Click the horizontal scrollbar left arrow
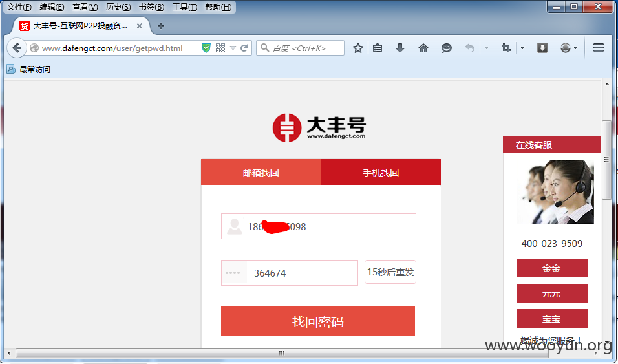 (9, 353)
